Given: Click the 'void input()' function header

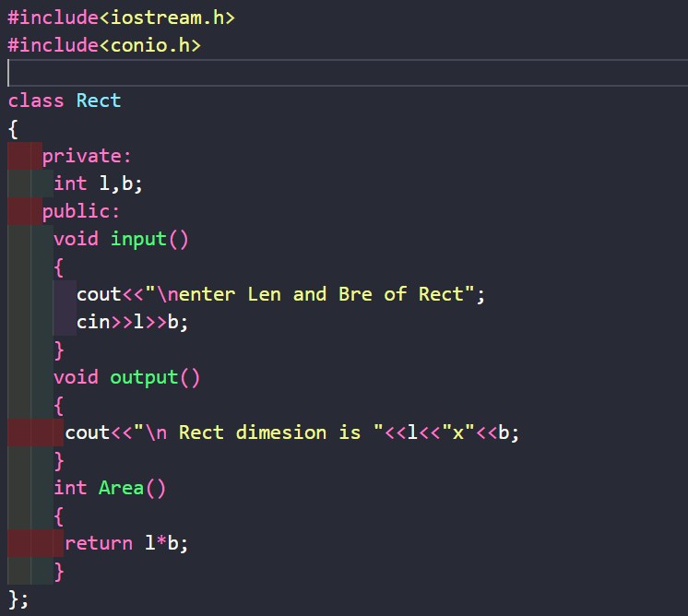Looking at the screenshot, I should pyautogui.click(x=121, y=240).
